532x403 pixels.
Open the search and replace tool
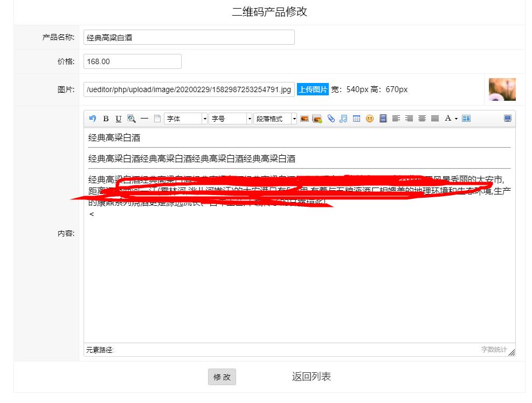(x=132, y=119)
